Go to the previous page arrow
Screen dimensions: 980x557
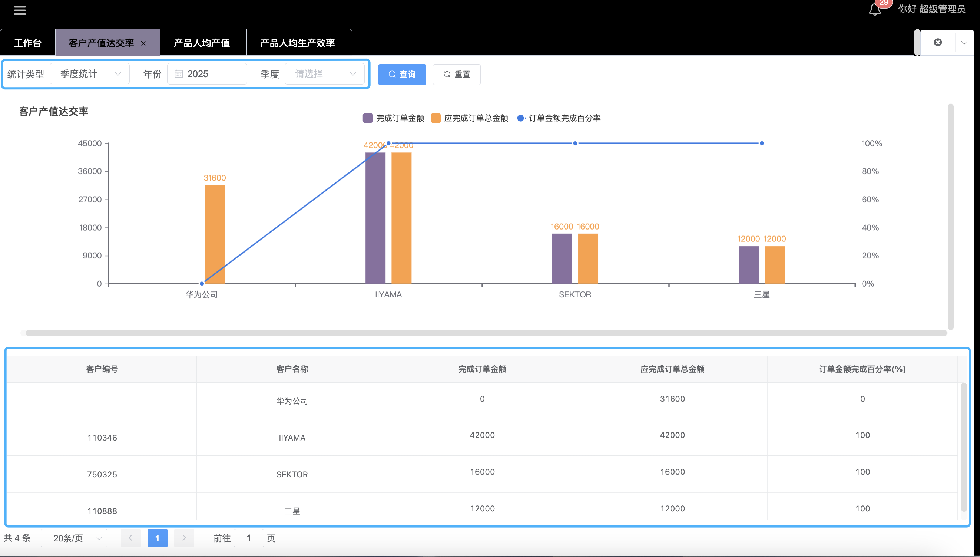(130, 538)
